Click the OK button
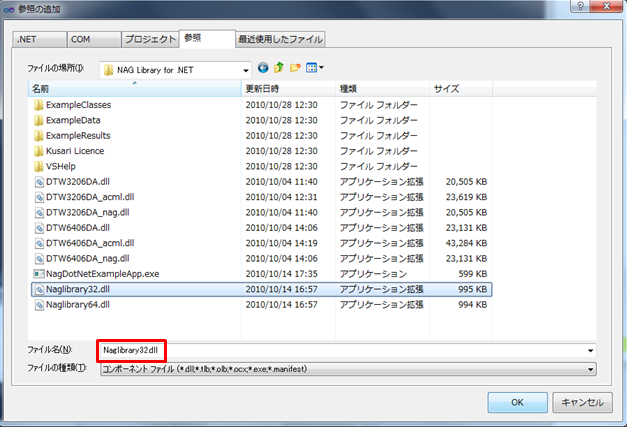This screenshot has width=627, height=427. [516, 401]
